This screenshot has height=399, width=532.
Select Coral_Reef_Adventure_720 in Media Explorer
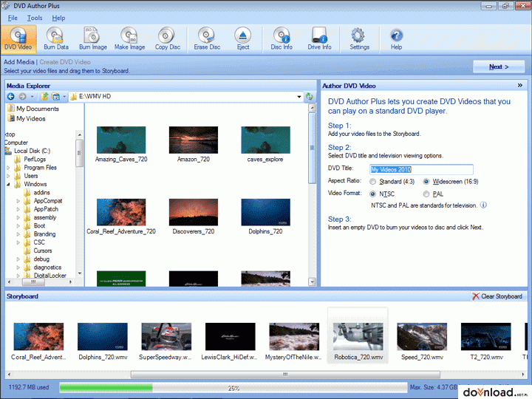point(121,216)
